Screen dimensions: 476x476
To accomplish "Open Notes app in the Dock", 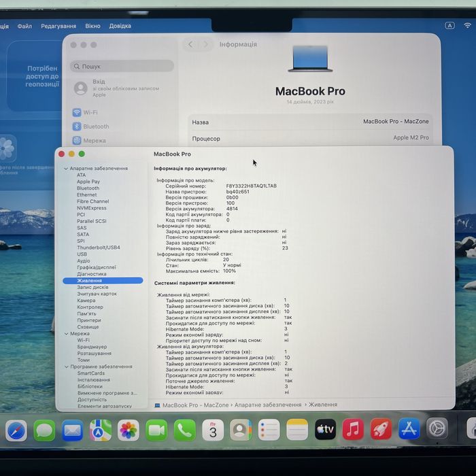I will [297, 430].
